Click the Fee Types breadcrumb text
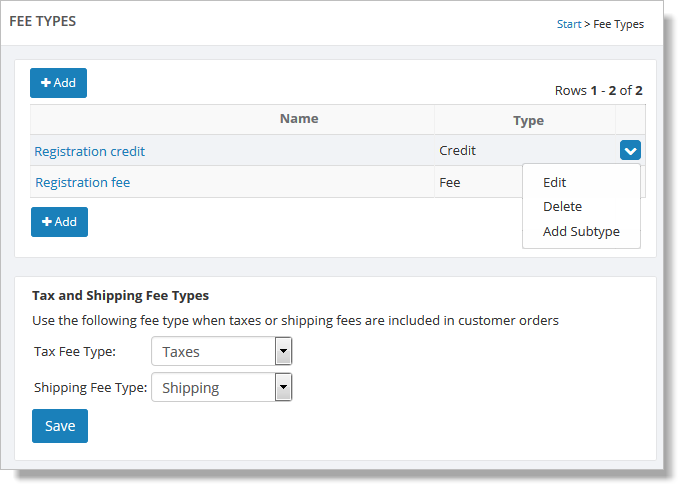Screen dimensions: 689x495 619,24
